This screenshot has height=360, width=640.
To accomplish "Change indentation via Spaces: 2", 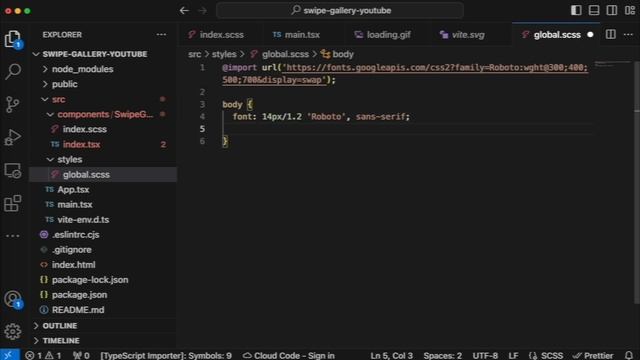I will (x=442, y=356).
